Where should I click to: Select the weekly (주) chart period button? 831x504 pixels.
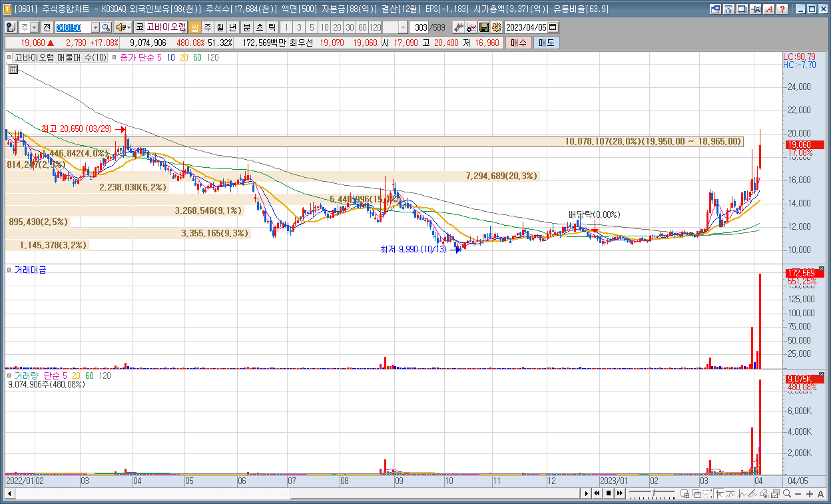point(207,27)
